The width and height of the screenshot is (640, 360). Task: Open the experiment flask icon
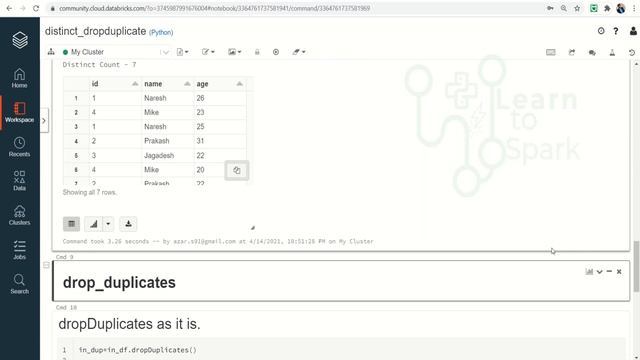point(612,52)
